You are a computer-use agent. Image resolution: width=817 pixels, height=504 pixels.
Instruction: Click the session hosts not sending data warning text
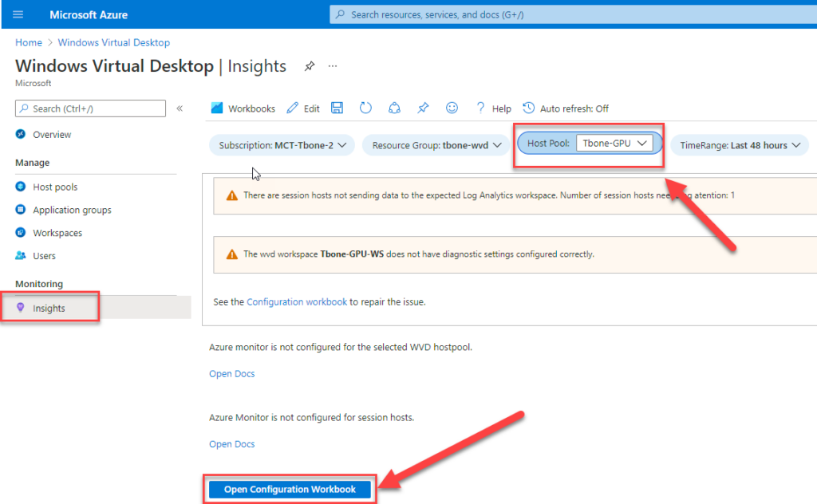click(489, 195)
